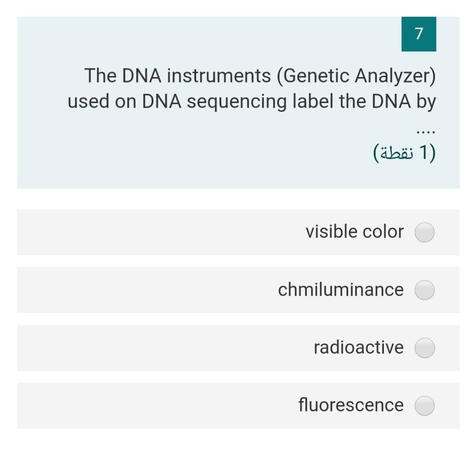Click the "radioactive" text label

coord(358,347)
